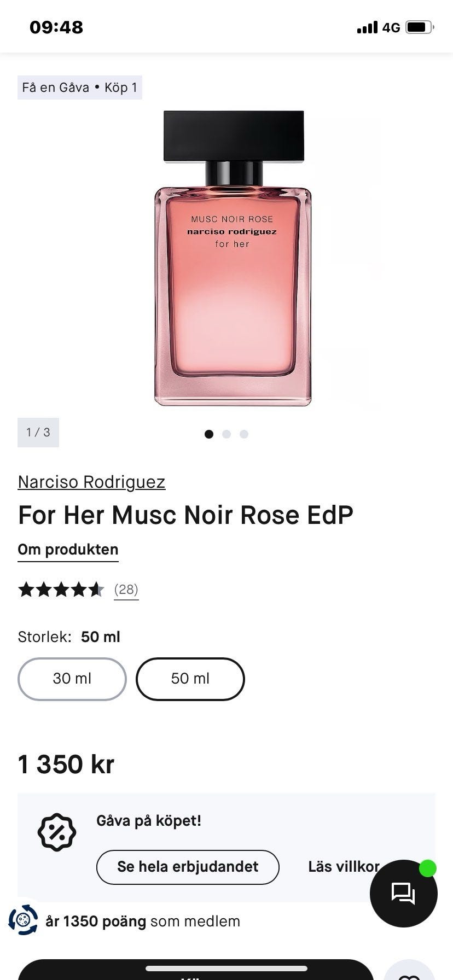Tap the discount percent badge icon
Screen dimensions: 453x980
point(57,832)
